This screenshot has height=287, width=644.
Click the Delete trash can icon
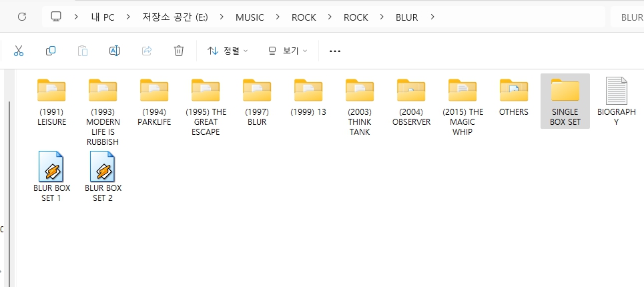point(179,51)
